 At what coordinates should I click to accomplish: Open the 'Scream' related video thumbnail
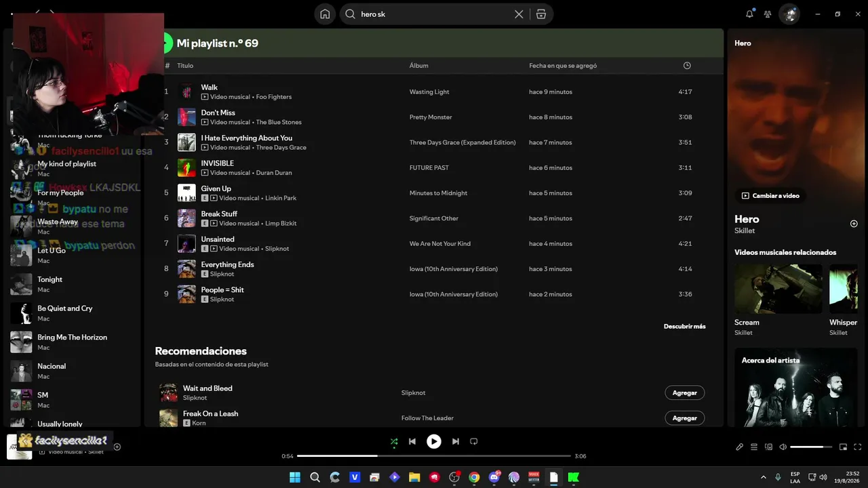point(778,289)
